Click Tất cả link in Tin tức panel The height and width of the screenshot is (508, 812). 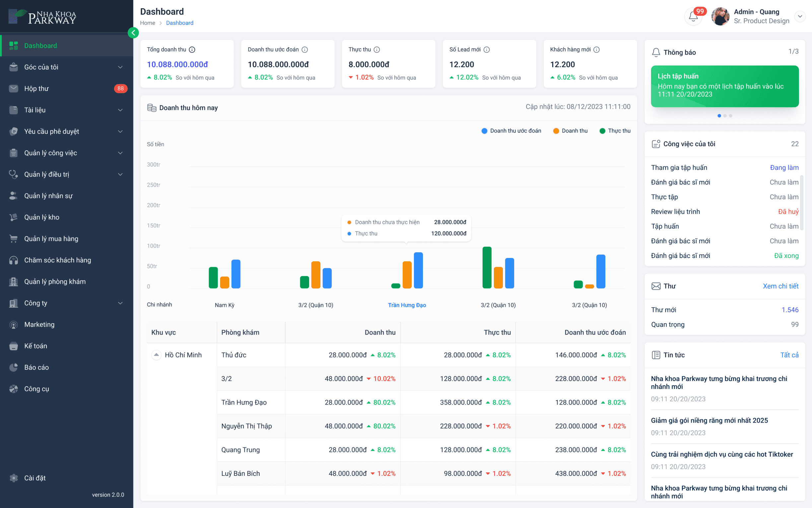(x=789, y=355)
